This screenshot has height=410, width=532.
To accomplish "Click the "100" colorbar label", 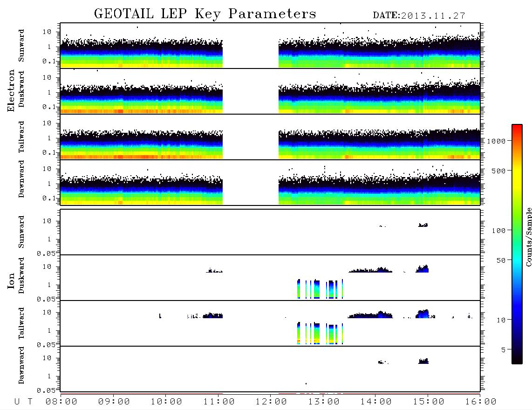I will 498,231.
